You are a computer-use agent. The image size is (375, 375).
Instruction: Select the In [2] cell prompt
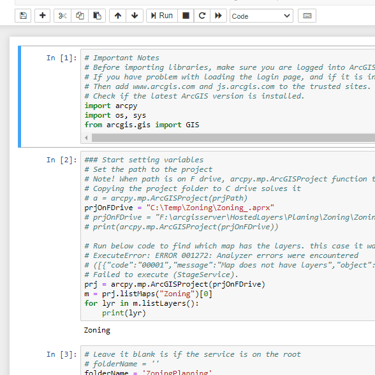click(61, 160)
